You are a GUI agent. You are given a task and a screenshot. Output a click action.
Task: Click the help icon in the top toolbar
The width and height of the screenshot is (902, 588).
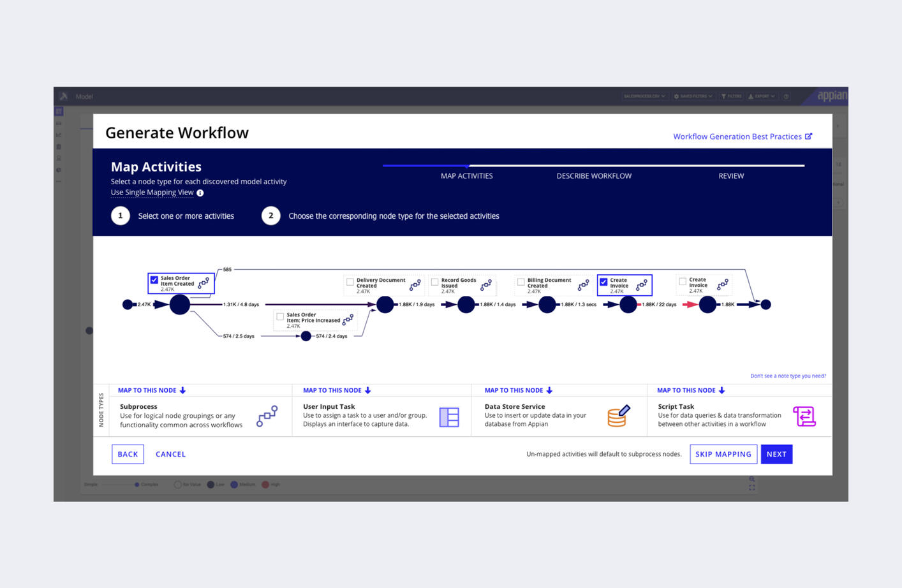click(786, 96)
